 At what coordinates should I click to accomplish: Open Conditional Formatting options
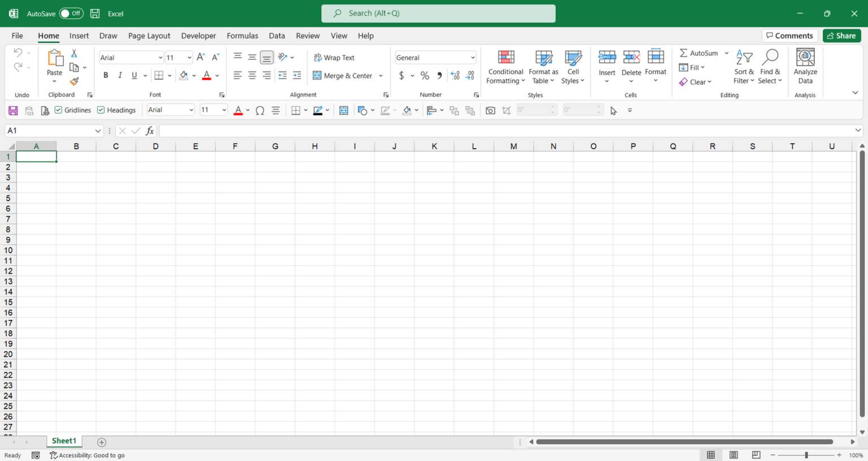pyautogui.click(x=505, y=68)
